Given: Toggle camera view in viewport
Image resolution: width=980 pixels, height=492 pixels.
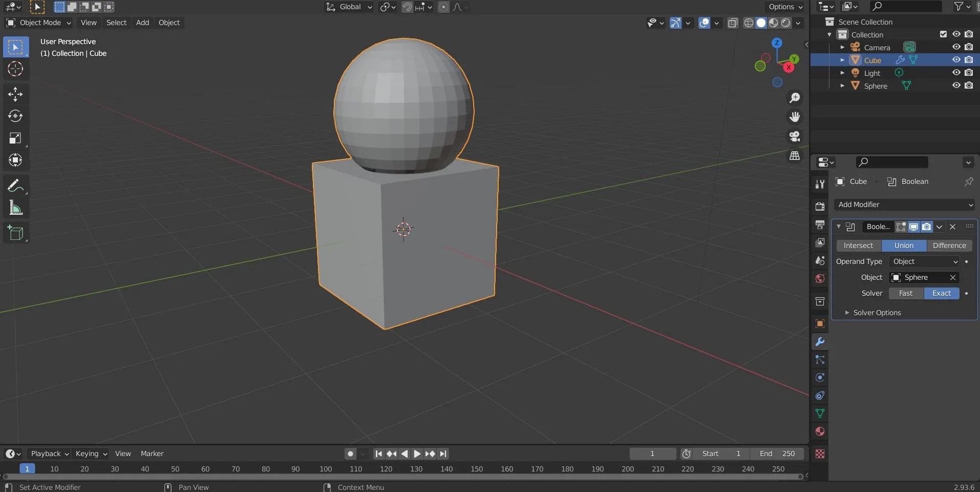Looking at the screenshot, I should click(795, 136).
